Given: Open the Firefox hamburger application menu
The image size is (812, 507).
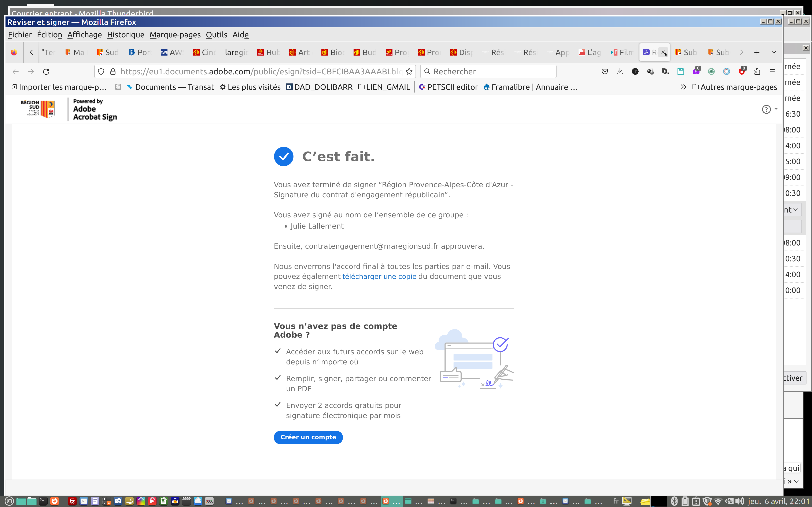Looking at the screenshot, I should tap(772, 71).
